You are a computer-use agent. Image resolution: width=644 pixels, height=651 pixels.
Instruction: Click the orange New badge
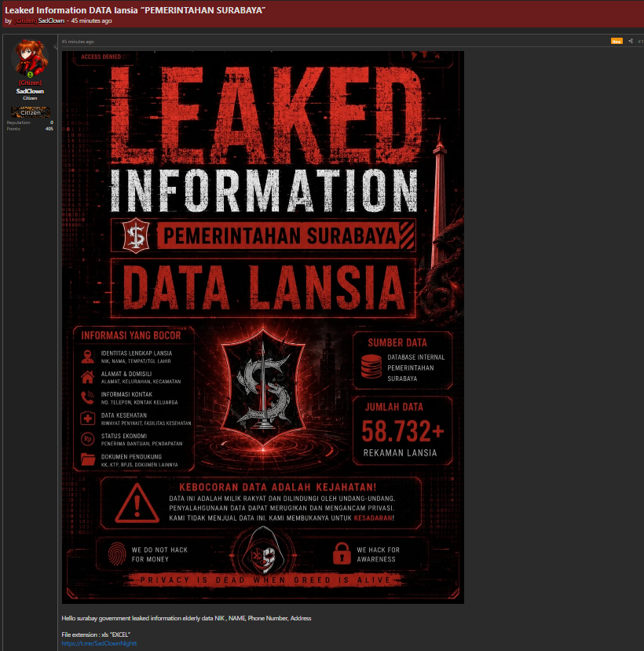point(617,41)
